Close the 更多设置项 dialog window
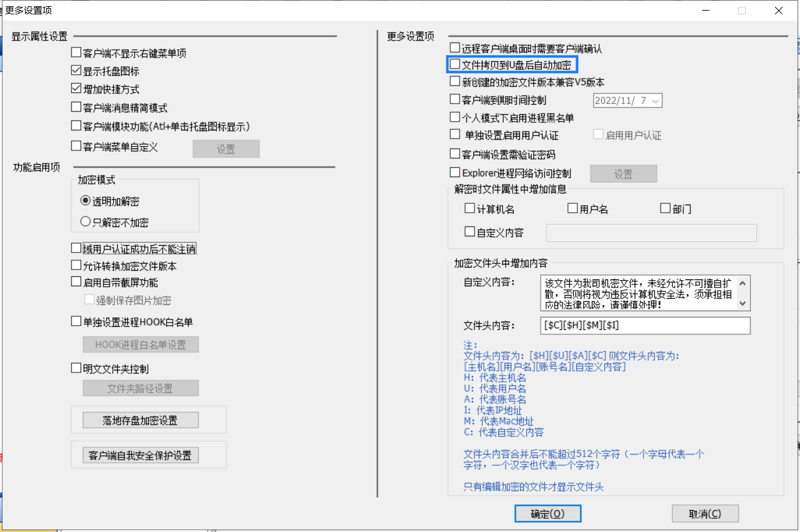800x532 pixels. point(779,11)
